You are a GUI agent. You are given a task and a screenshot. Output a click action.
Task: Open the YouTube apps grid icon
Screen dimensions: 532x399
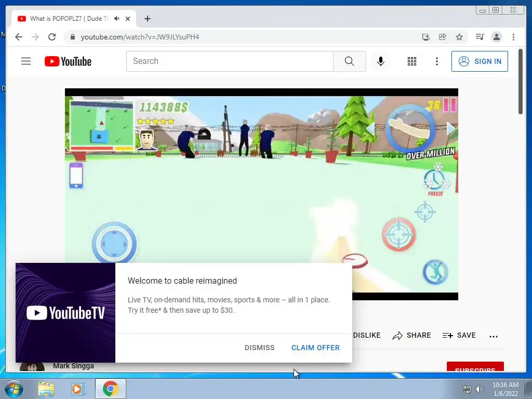[x=412, y=61]
